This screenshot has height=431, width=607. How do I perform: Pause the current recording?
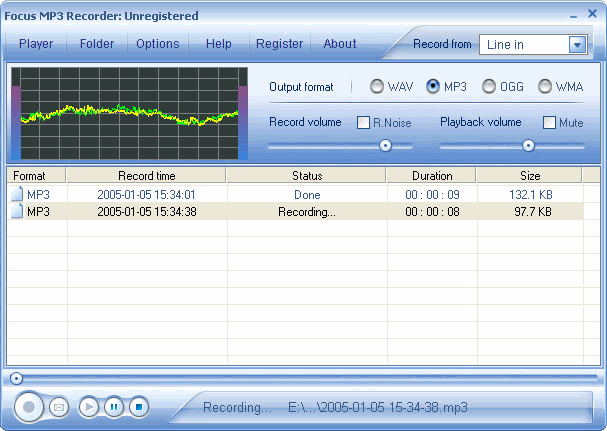coord(114,407)
